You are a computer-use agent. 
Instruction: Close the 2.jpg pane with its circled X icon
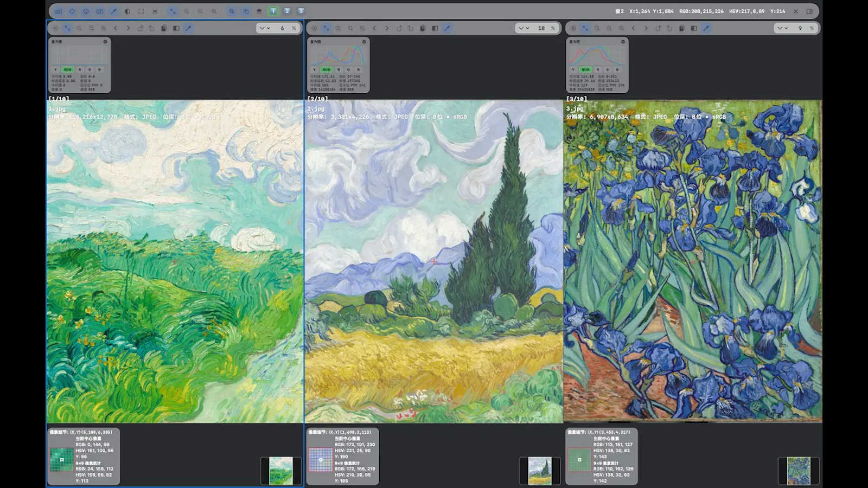[x=314, y=28]
